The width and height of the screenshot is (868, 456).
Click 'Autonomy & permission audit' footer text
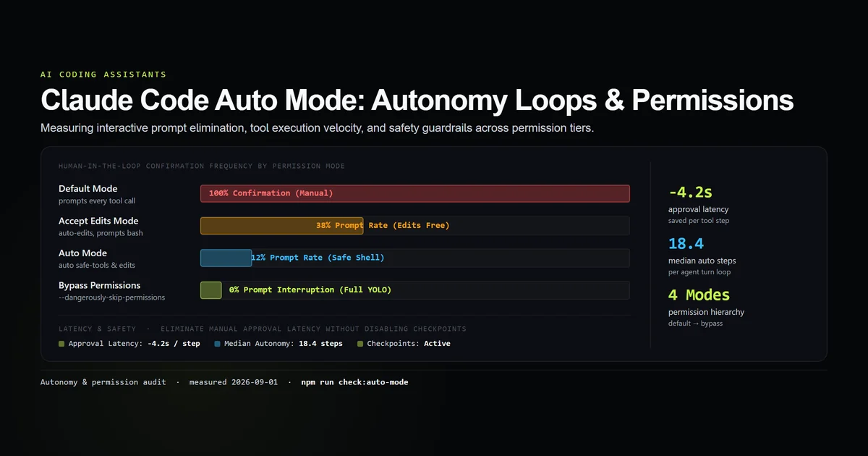pos(103,382)
